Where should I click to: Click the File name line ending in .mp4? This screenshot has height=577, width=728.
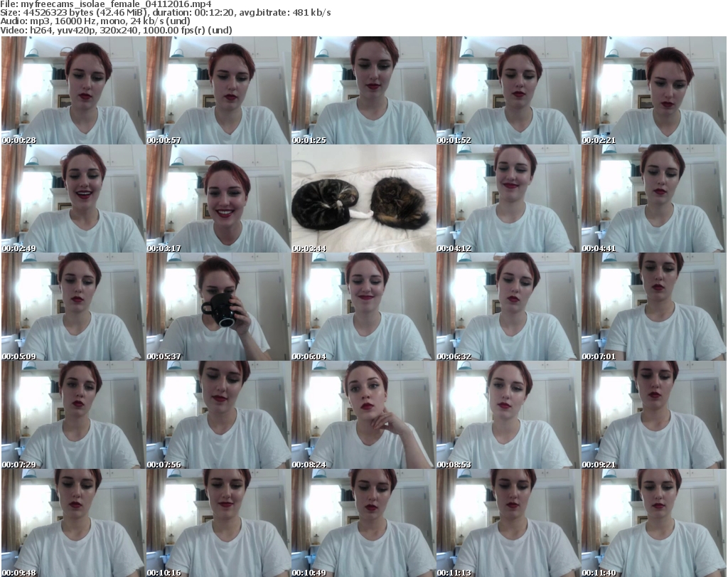(106, 4)
